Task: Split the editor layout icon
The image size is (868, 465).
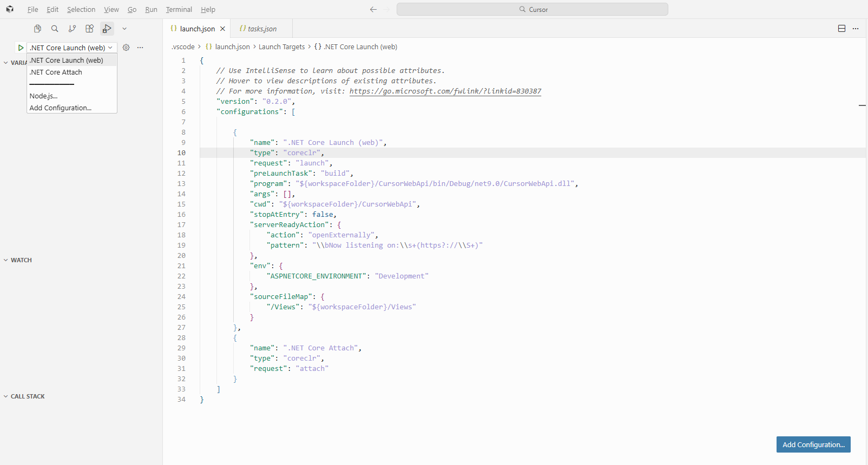Action: pyautogui.click(x=841, y=29)
